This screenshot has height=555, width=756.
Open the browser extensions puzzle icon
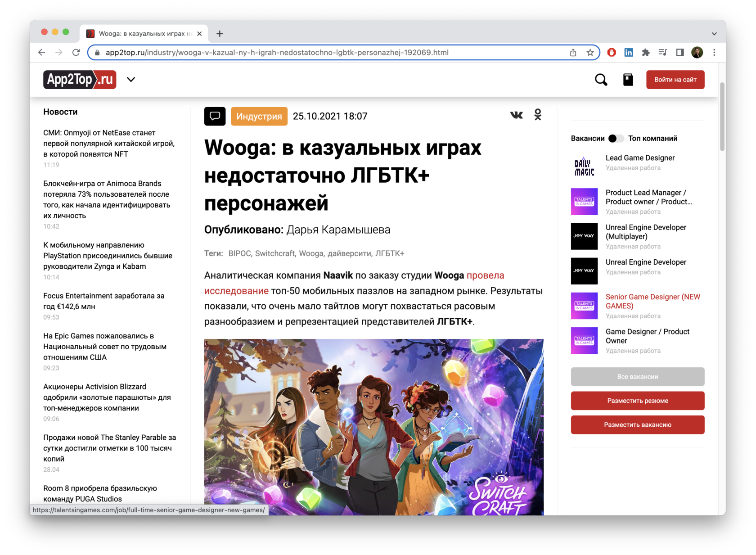point(646,53)
